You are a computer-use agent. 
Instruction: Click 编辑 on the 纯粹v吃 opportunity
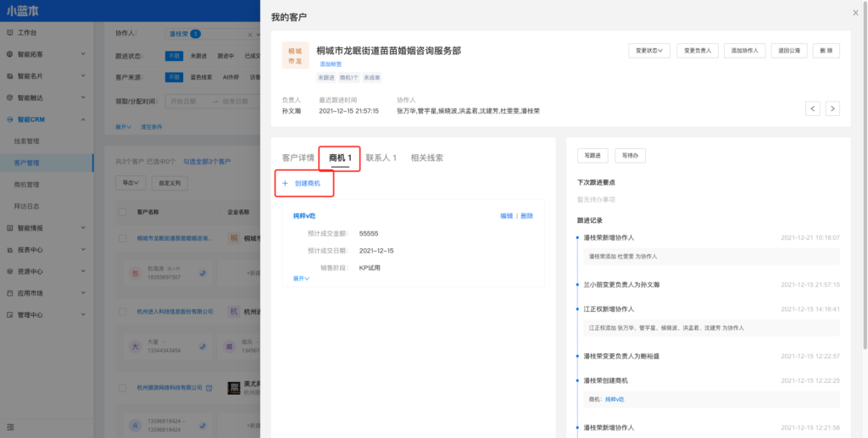pos(506,216)
